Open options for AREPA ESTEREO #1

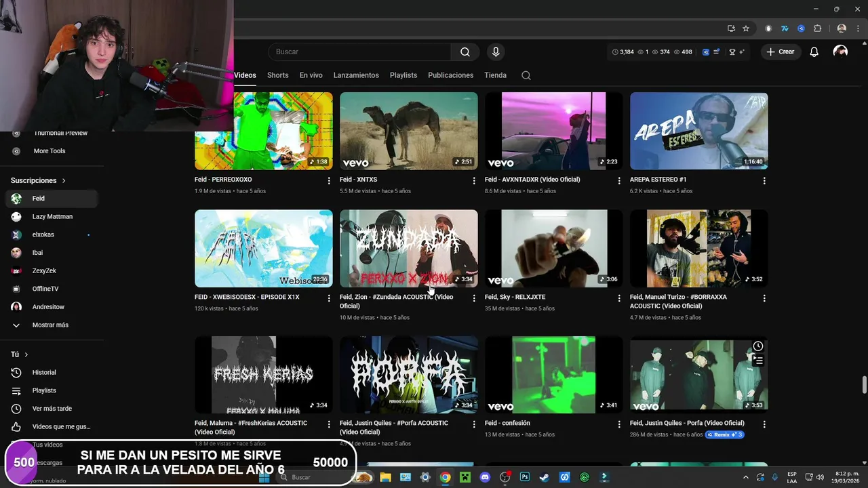point(764,181)
